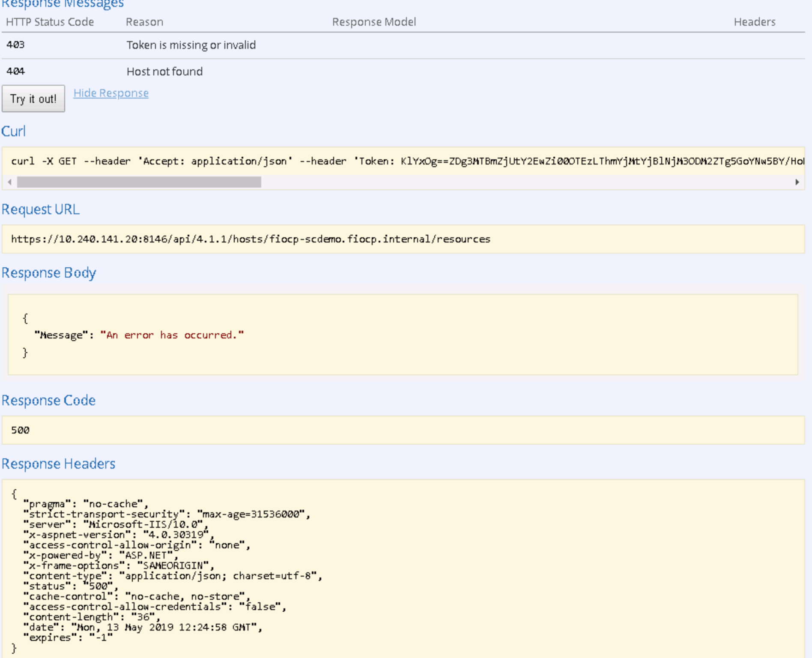Screen dimensions: 812x658
Task: Click the Response Code heading
Action: (x=49, y=401)
